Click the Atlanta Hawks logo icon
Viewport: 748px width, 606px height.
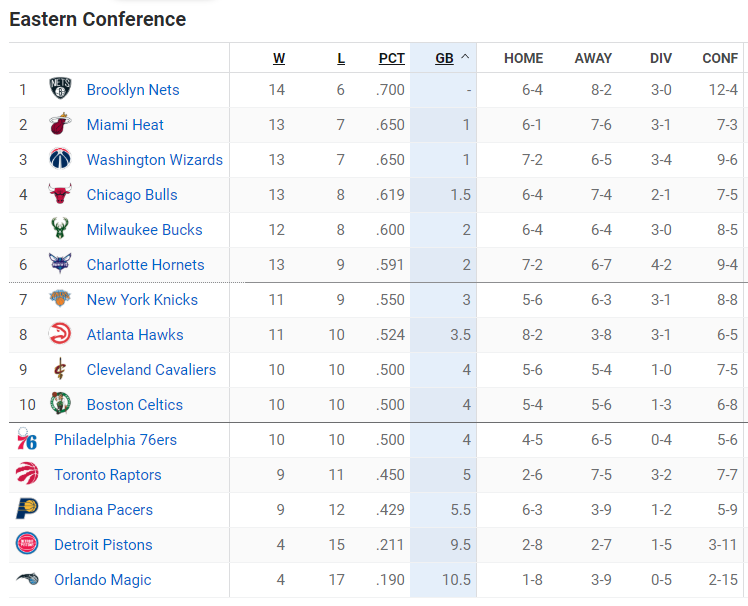tap(60, 334)
